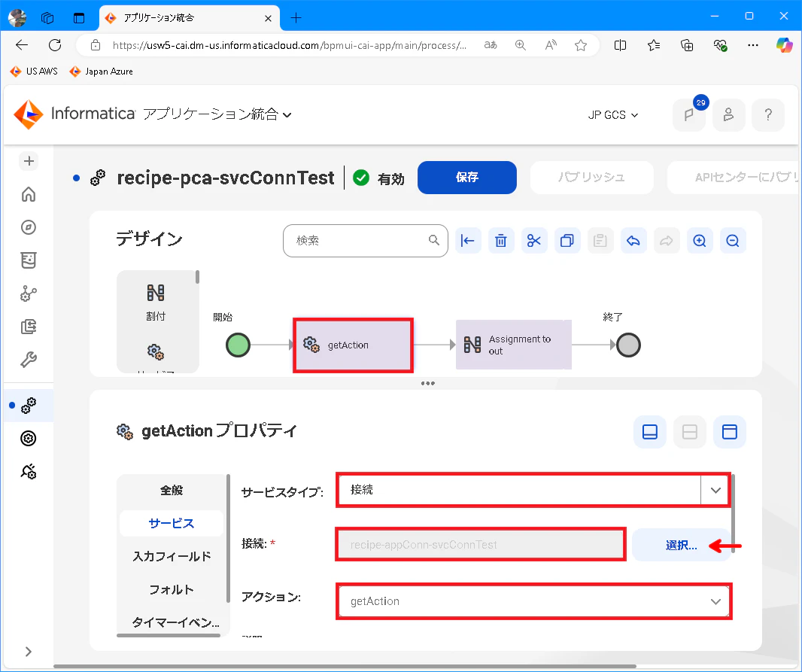802x672 pixels.
Task: Open the アクション getAction dropdown
Action: pos(533,601)
